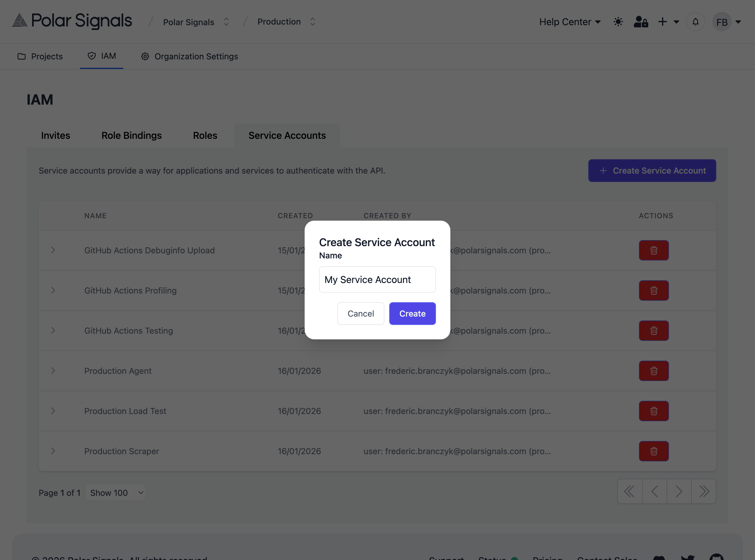
Task: Click the user permissions person-lock icon
Action: pos(640,21)
